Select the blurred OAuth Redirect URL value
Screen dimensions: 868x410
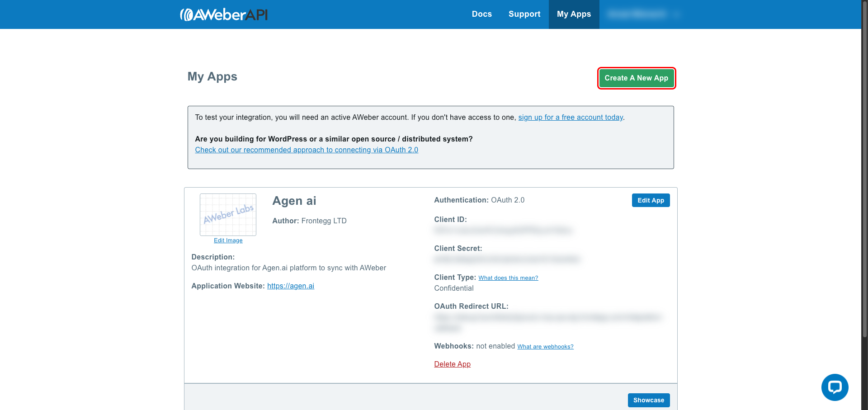click(x=548, y=322)
